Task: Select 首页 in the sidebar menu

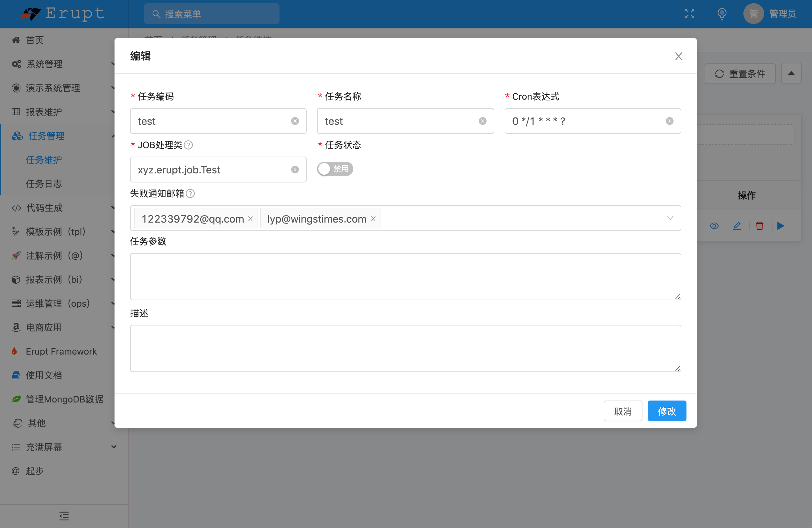Action: (35, 40)
